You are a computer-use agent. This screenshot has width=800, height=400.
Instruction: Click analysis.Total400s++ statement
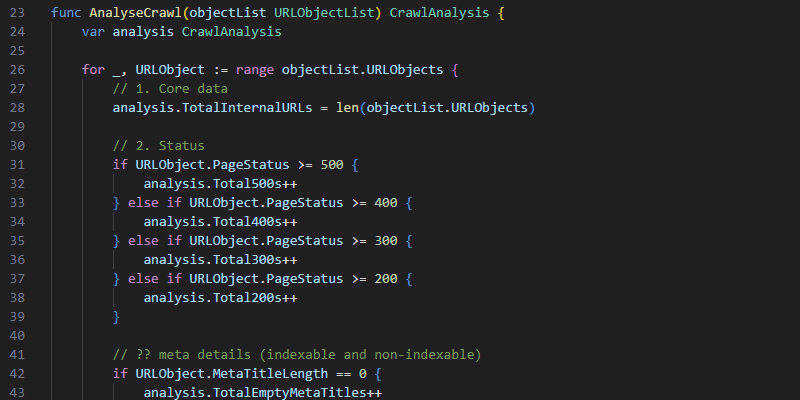tap(220, 222)
